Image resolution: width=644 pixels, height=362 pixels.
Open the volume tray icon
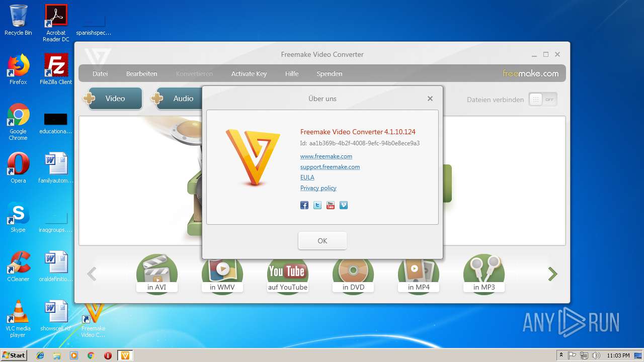click(x=596, y=355)
